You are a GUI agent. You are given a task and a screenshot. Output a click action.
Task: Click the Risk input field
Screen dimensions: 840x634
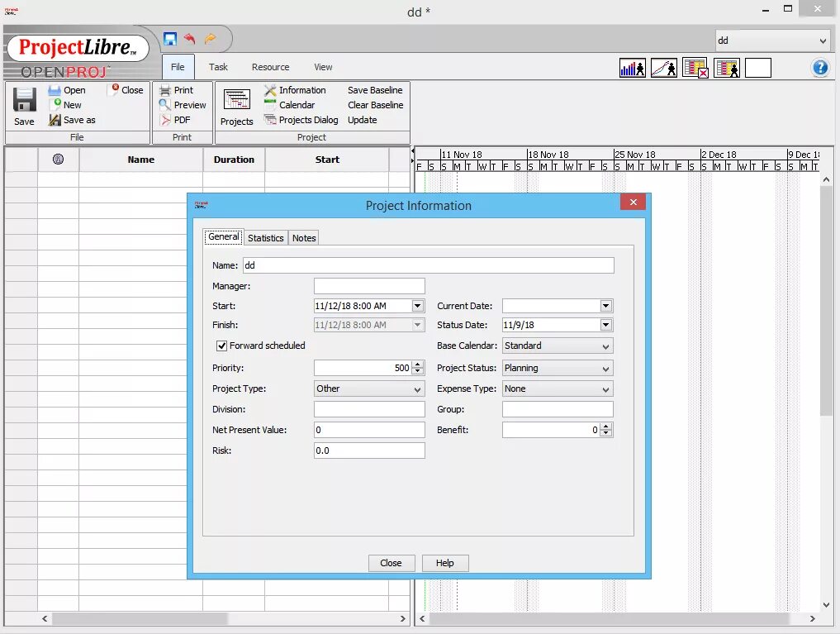(x=369, y=450)
